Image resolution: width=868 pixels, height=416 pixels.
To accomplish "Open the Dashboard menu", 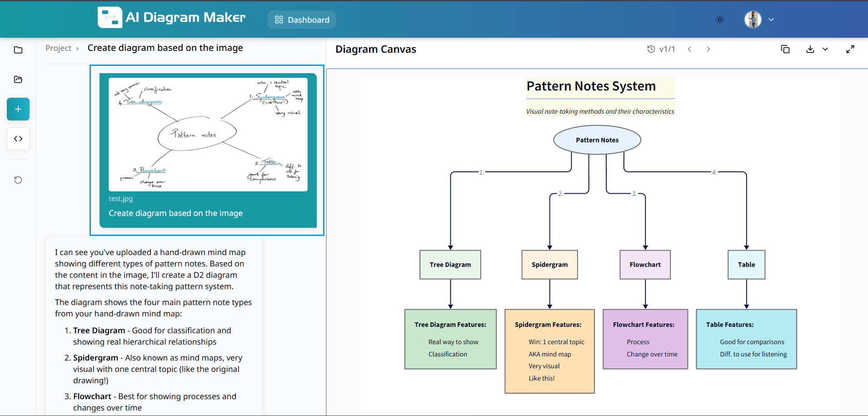I will point(302,20).
